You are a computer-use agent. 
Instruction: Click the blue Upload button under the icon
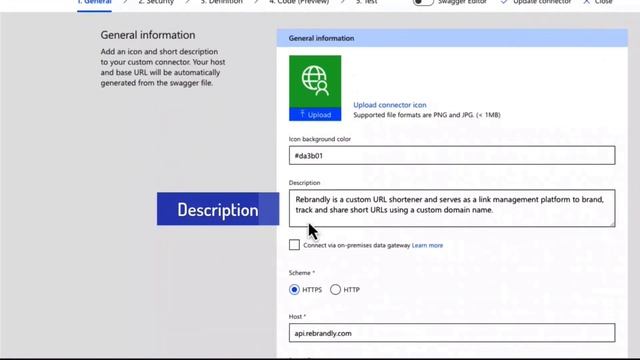pos(315,115)
